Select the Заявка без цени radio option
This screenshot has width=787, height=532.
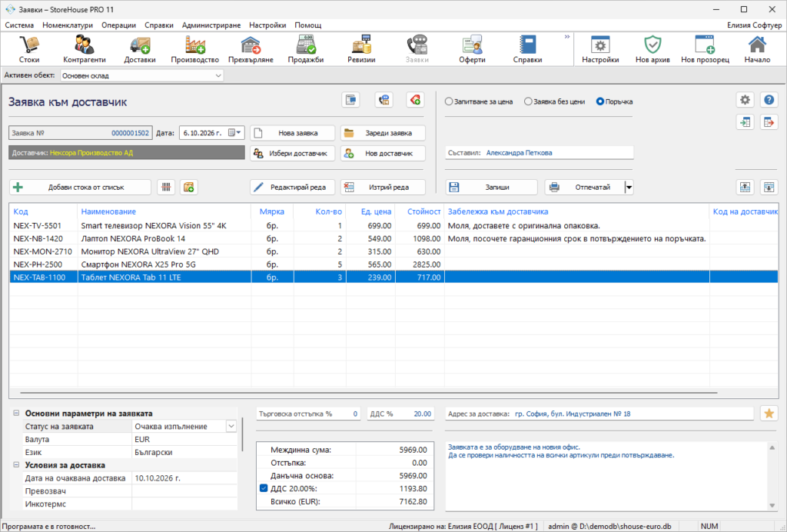pyautogui.click(x=555, y=101)
